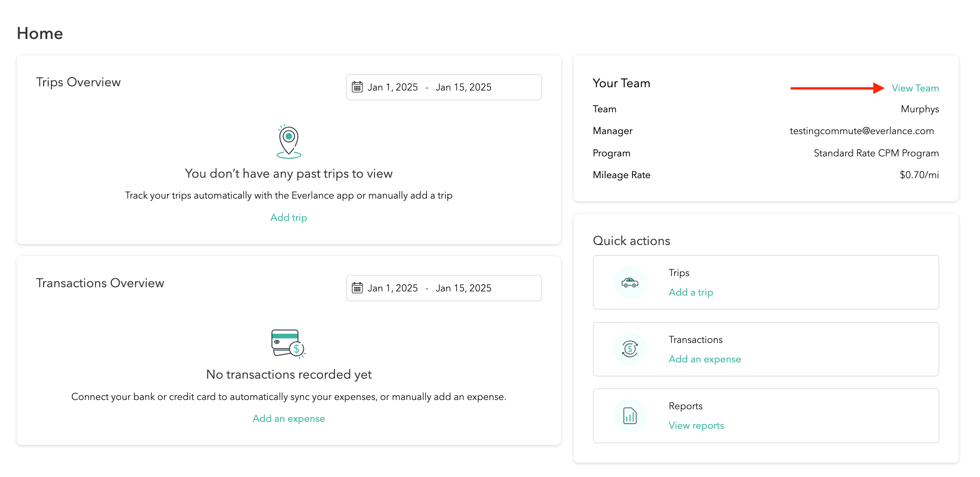Open View Team for the Murphys team
Image resolution: width=980 pixels, height=477 pixels.
(x=915, y=88)
